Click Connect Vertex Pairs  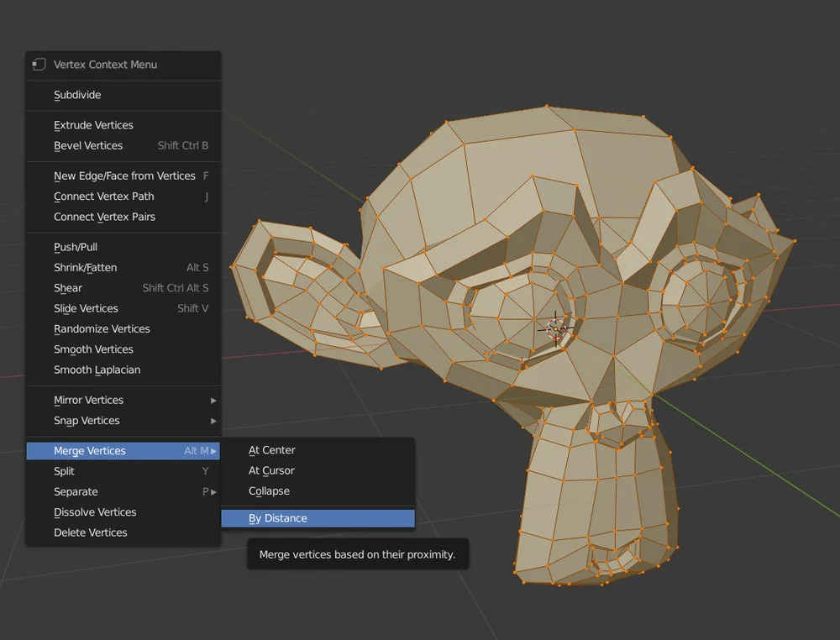point(104,217)
